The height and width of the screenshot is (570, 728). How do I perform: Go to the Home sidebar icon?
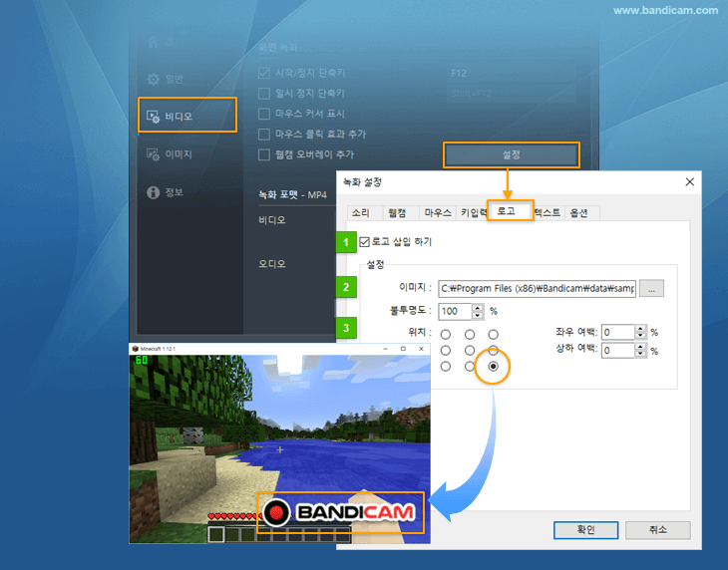pos(154,42)
